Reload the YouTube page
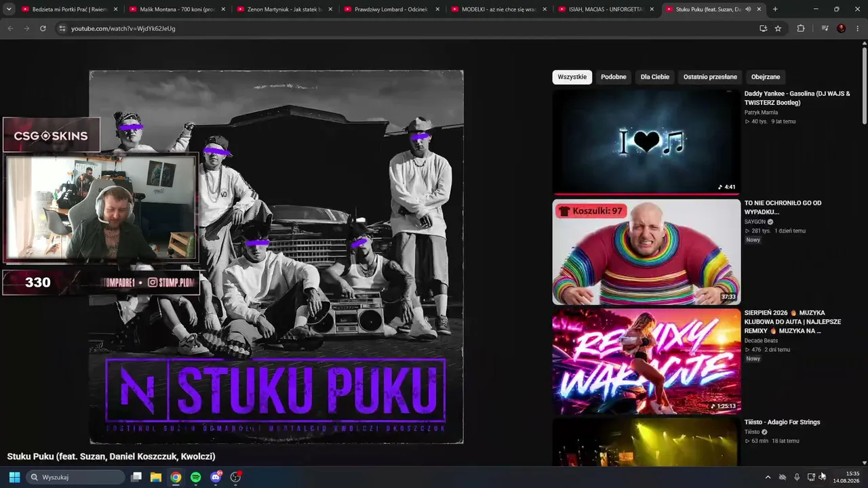Image resolution: width=868 pixels, height=488 pixels. tap(43, 28)
